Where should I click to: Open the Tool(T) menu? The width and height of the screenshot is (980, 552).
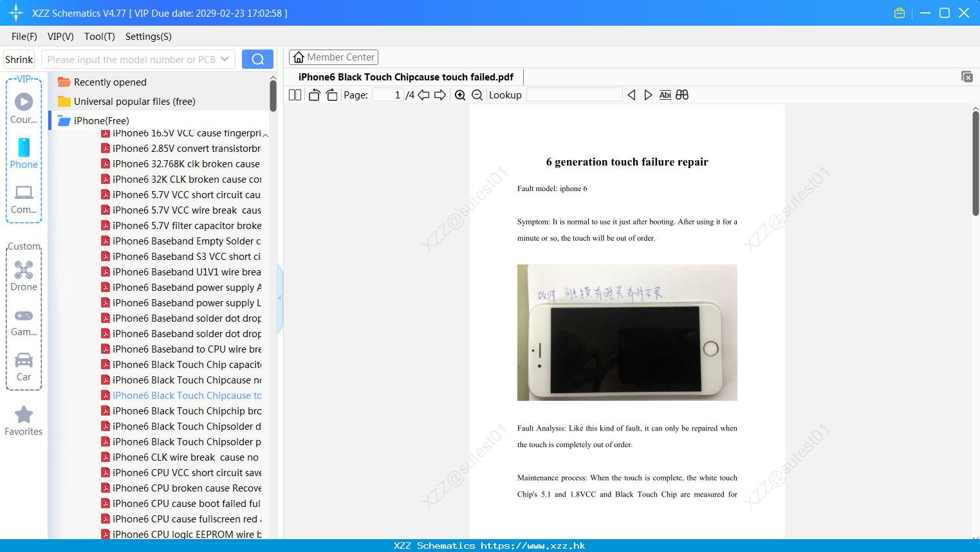click(x=100, y=37)
